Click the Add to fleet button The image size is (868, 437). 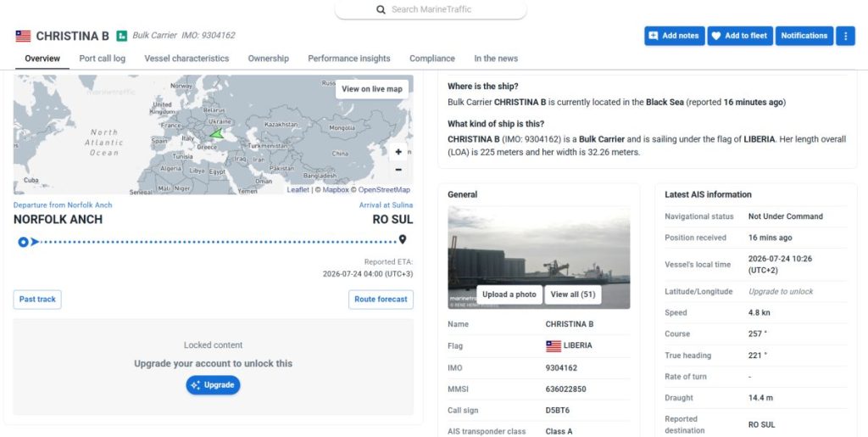(740, 36)
